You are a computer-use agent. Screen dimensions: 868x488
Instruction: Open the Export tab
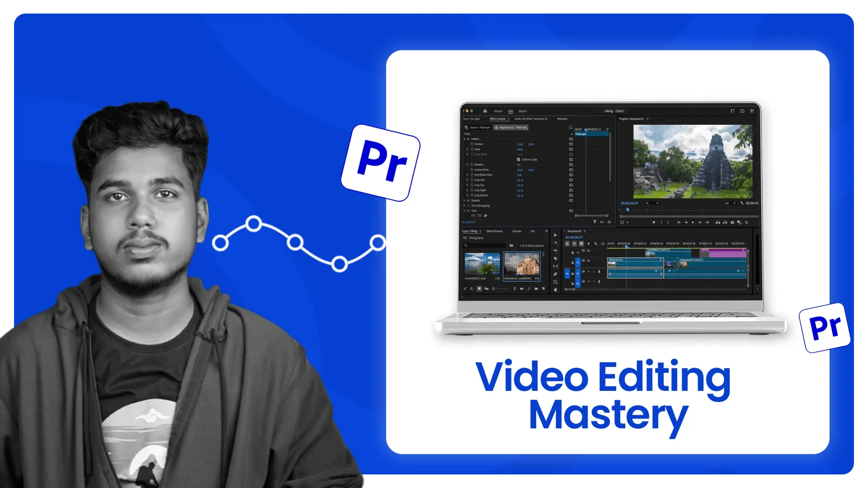click(x=522, y=111)
